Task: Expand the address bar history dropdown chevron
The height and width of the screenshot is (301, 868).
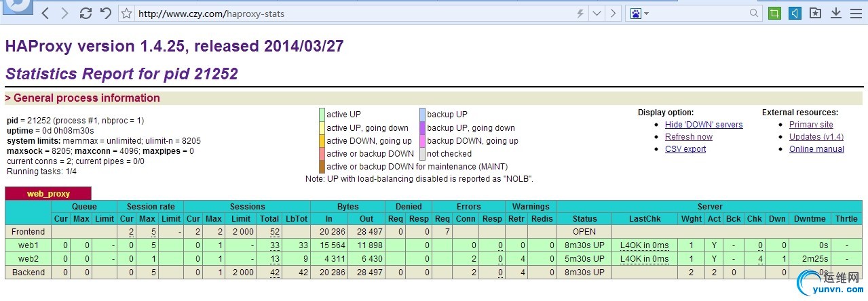Action: point(597,13)
